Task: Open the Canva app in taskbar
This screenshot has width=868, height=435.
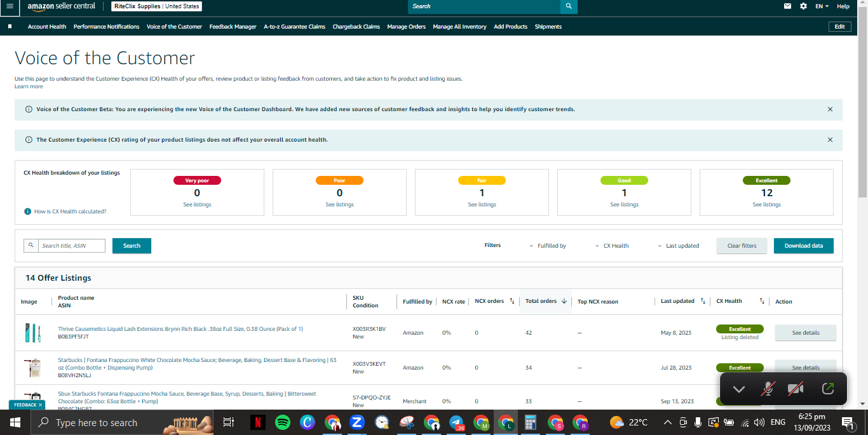Action: coord(307,422)
